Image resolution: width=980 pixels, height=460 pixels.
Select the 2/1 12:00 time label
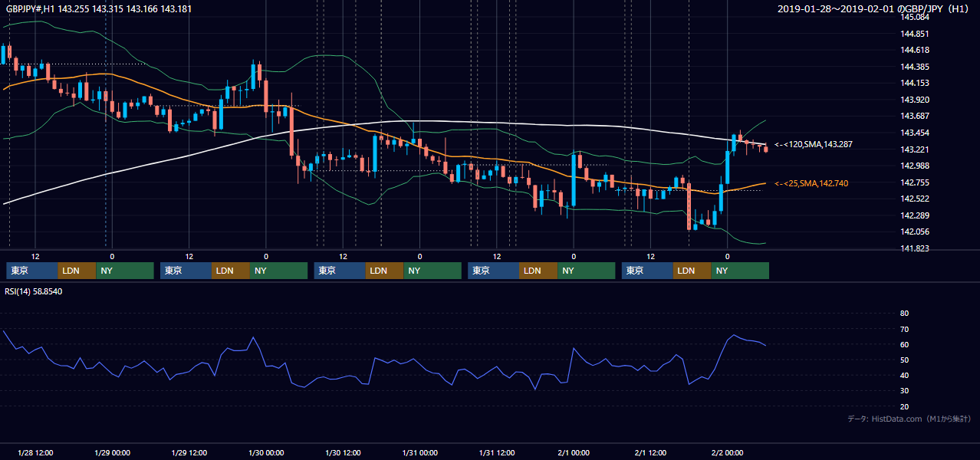tap(651, 453)
